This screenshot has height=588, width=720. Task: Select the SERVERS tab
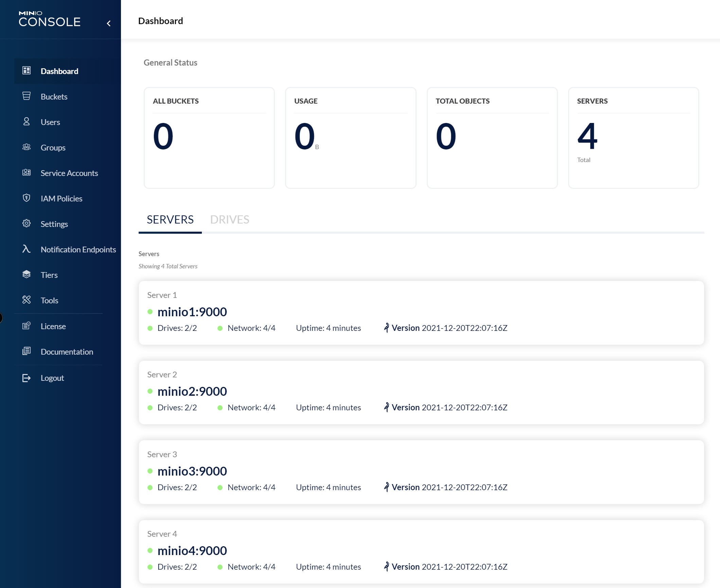170,220
